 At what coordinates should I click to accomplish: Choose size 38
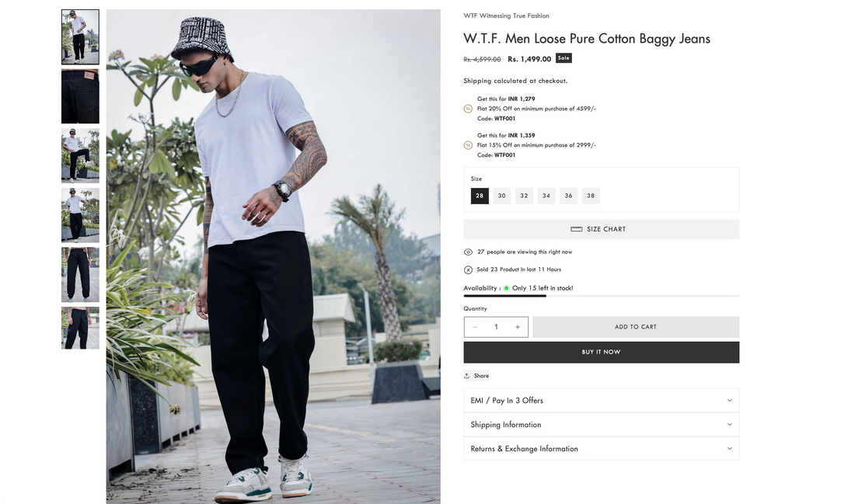point(591,196)
